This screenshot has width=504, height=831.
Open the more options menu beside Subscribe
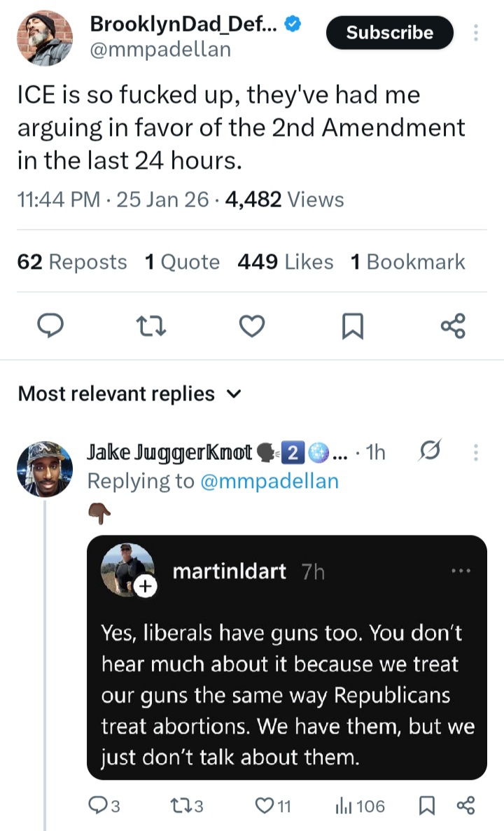coord(476,33)
